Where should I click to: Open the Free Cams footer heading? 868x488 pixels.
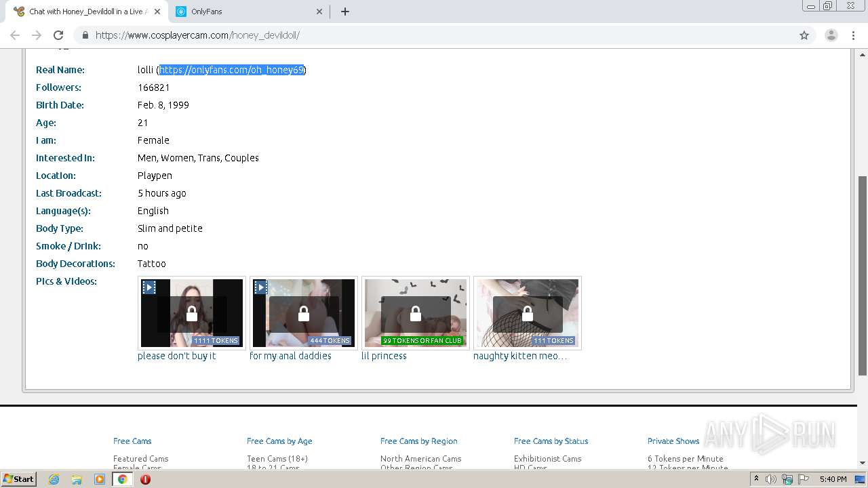point(132,441)
